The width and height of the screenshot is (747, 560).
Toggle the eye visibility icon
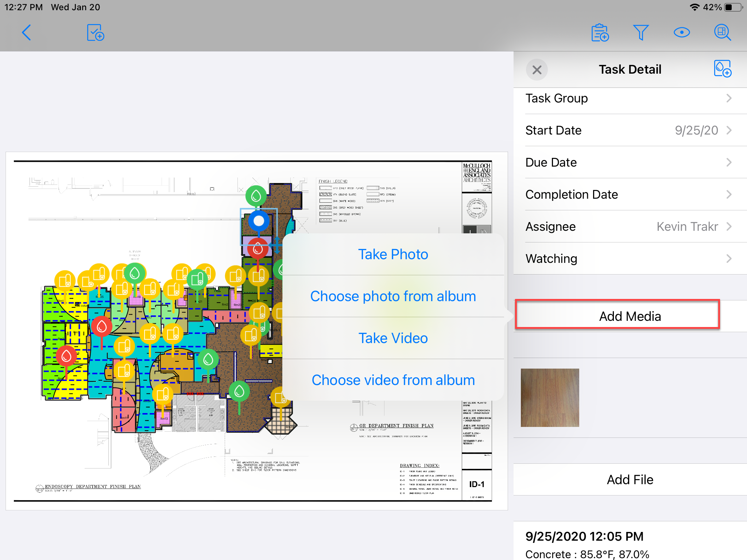[x=681, y=33]
